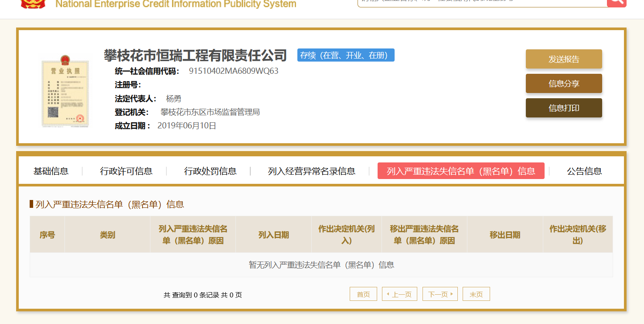Switch to the 行政许可信息 tab
The height and width of the screenshot is (324, 644).
coord(126,171)
